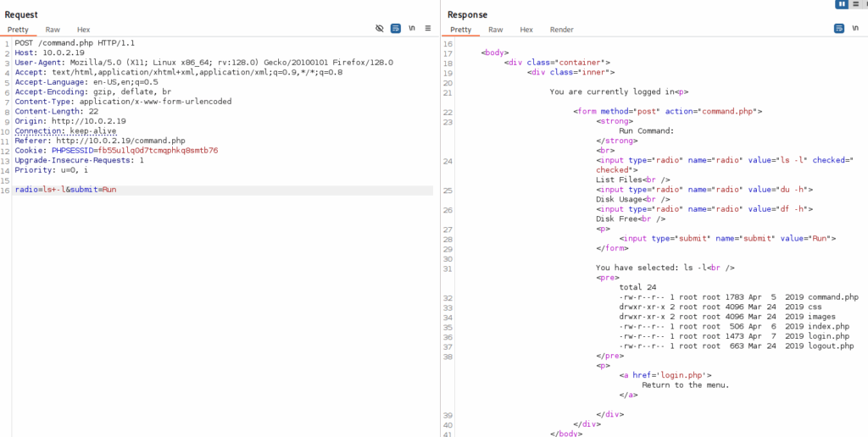Toggle \n newline display in Request pane
Viewport: 868px width, 437px height.
click(x=412, y=28)
